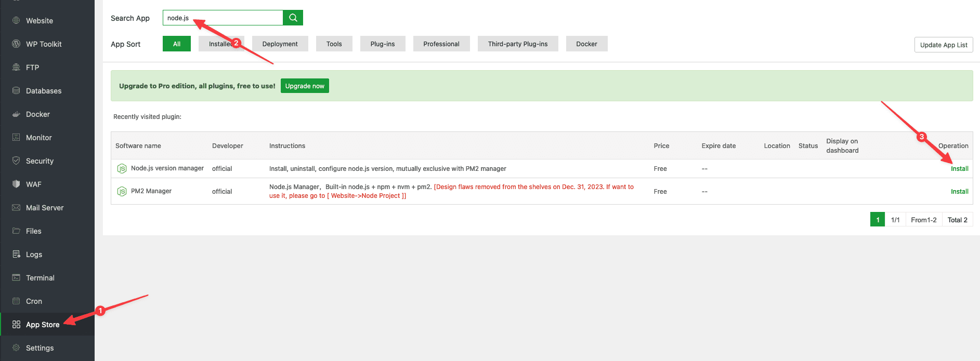
Task: Click the search magnifier icon button
Action: (293, 18)
